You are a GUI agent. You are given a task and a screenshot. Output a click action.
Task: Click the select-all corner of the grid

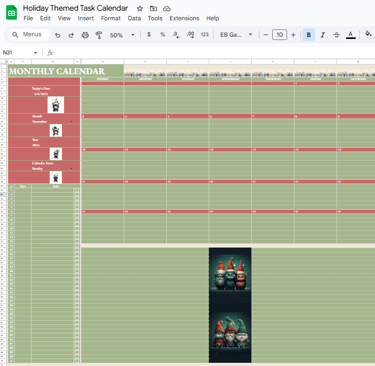tap(4, 62)
